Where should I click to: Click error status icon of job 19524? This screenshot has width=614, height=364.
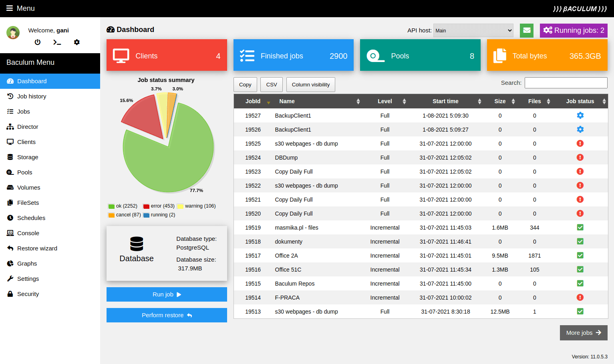[x=580, y=158]
